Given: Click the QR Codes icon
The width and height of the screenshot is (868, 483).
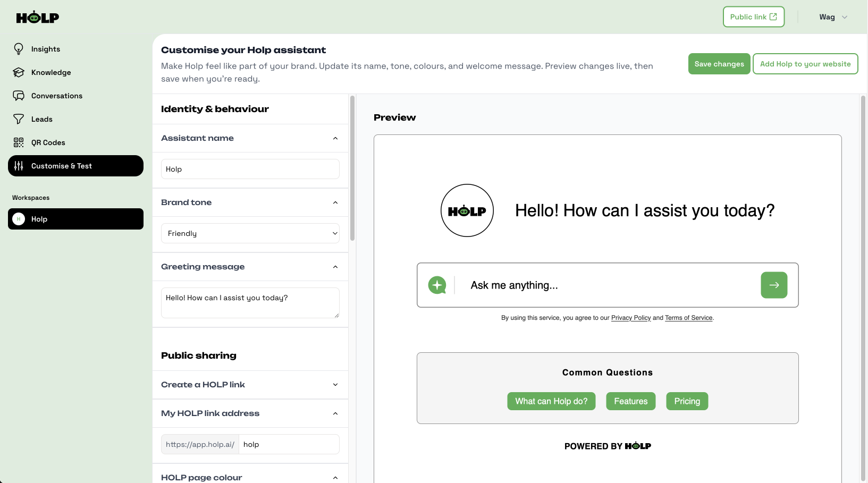Looking at the screenshot, I should (19, 142).
